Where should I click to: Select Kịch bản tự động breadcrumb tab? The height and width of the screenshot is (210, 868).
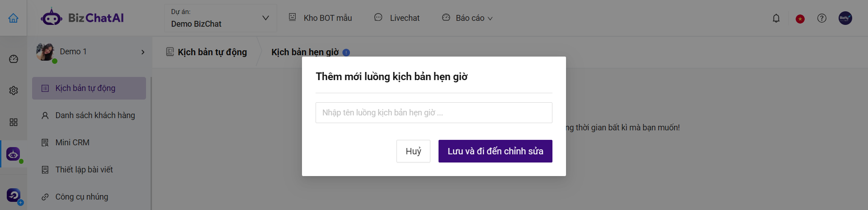click(x=207, y=52)
